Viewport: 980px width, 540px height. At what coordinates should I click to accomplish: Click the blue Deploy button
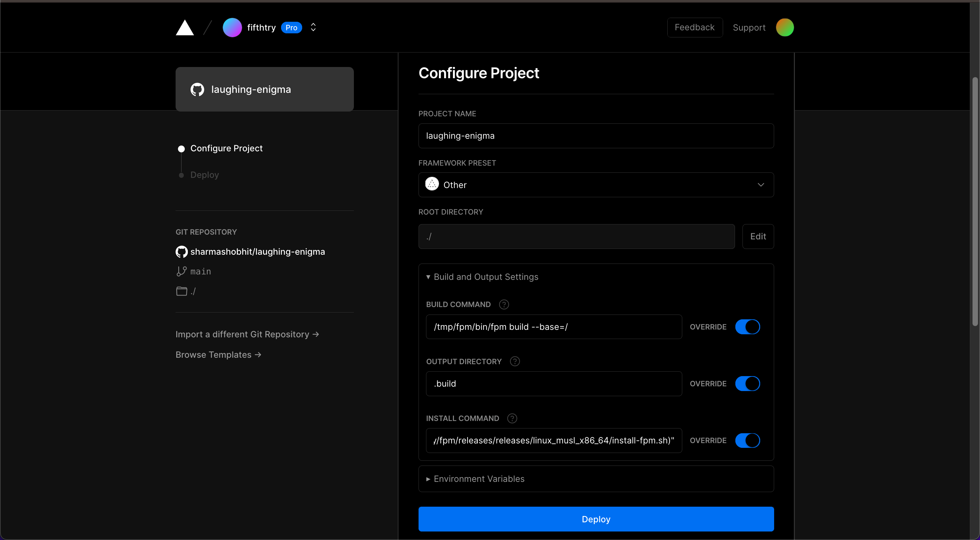(596, 519)
